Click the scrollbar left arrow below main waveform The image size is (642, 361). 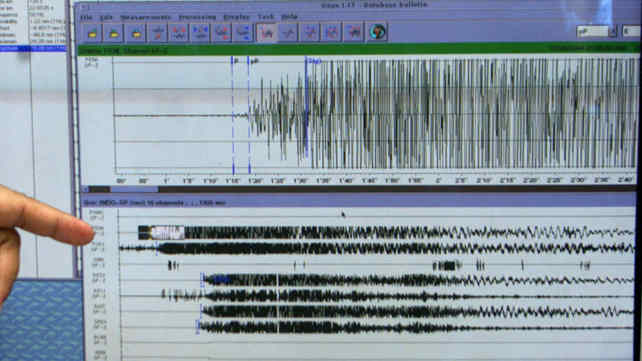pos(85,189)
